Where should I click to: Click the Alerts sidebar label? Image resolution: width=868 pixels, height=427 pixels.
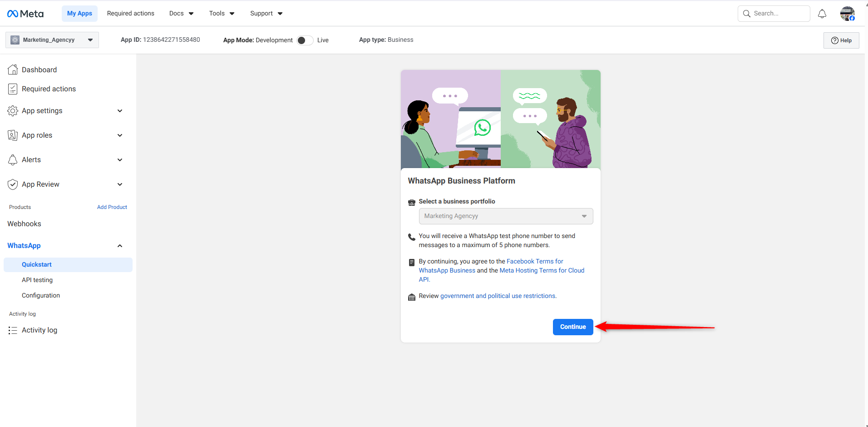31,160
